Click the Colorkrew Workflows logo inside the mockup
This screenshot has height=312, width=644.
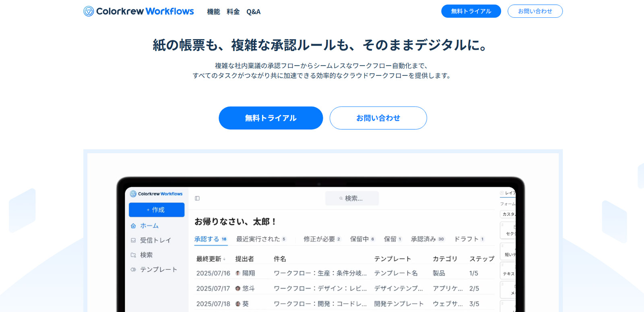tap(156, 194)
